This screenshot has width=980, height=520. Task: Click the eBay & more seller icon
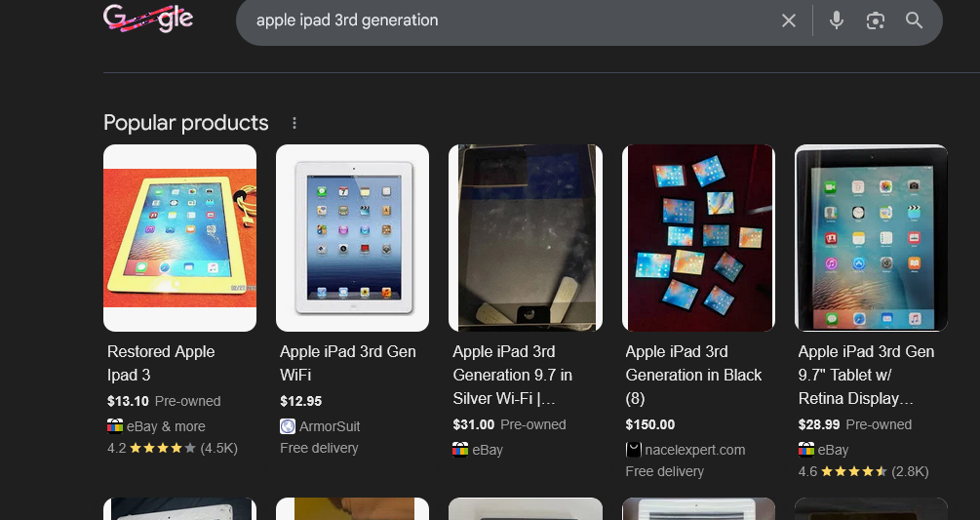(115, 426)
